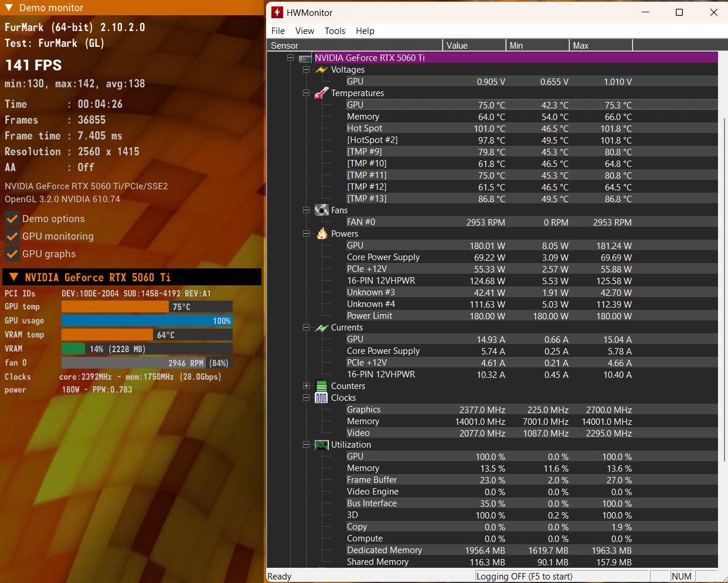The width and height of the screenshot is (728, 583).
Task: Click the Max column header
Action: [601, 45]
